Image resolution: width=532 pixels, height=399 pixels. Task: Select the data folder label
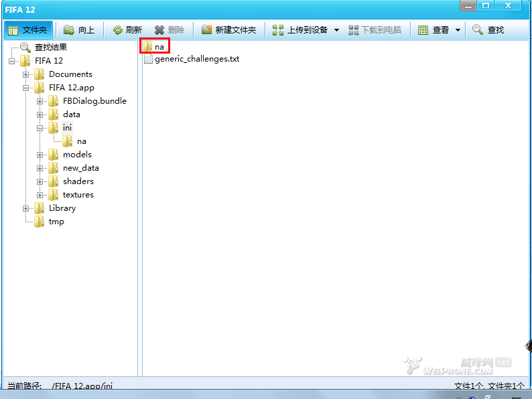point(72,114)
